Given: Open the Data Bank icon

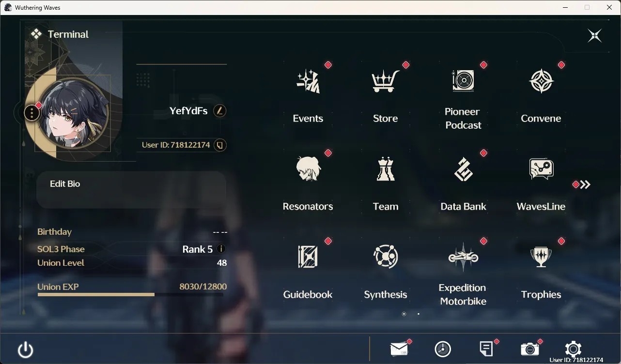Looking at the screenshot, I should pyautogui.click(x=463, y=169).
